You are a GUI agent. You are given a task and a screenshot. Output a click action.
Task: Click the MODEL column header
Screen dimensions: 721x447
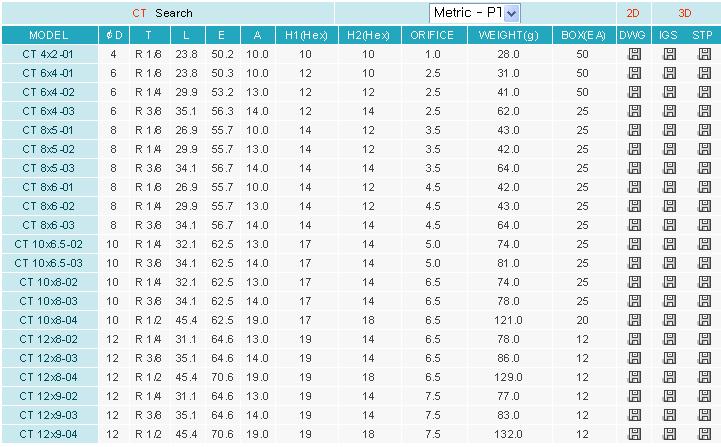(49, 35)
